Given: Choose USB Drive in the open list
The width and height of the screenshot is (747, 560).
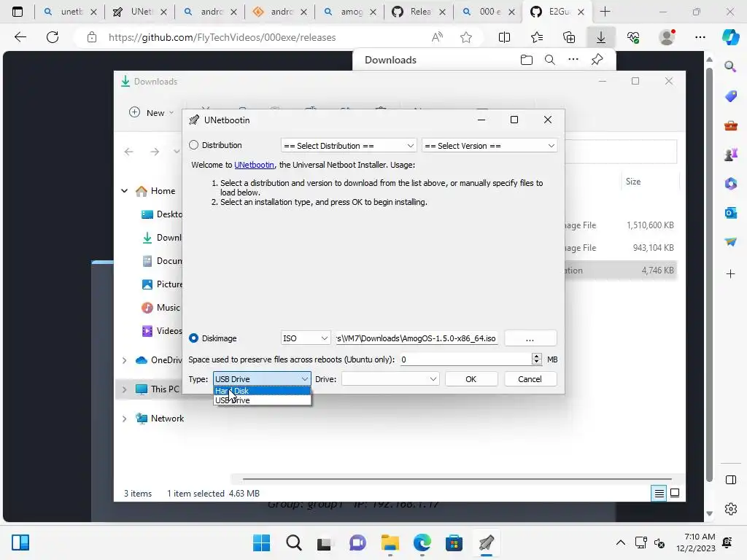Looking at the screenshot, I should (x=262, y=400).
